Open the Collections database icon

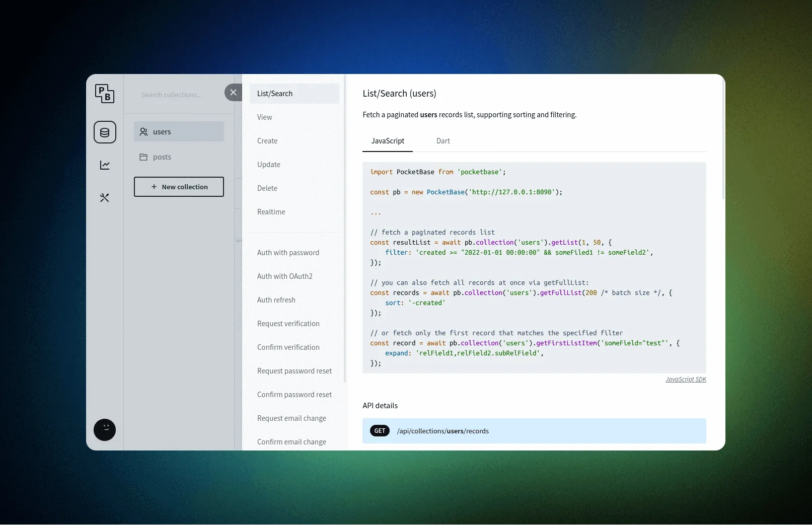(x=105, y=132)
